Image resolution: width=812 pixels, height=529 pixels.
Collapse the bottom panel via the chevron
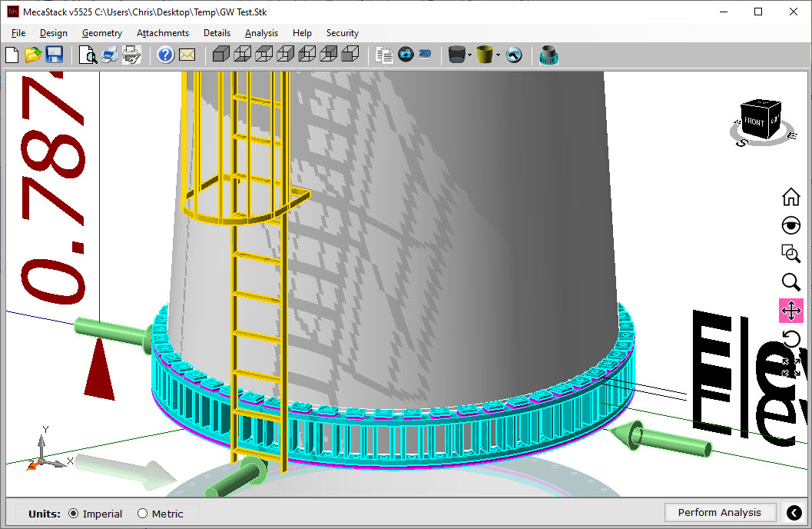click(794, 512)
